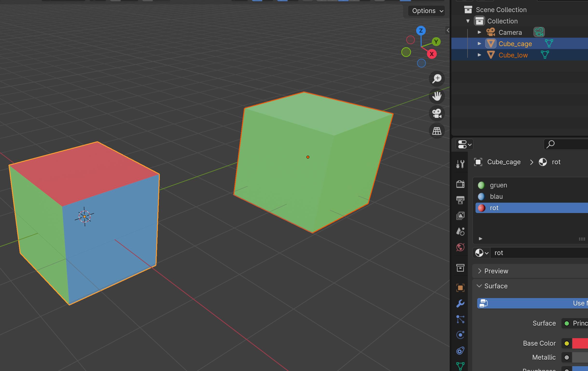The height and width of the screenshot is (371, 588).
Task: Open the World properties tab
Action: coord(460,247)
